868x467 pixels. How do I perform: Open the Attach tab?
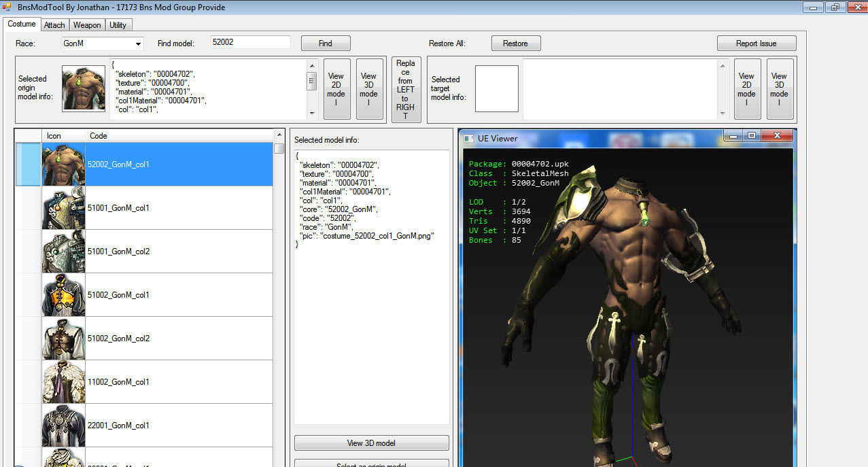pyautogui.click(x=54, y=25)
